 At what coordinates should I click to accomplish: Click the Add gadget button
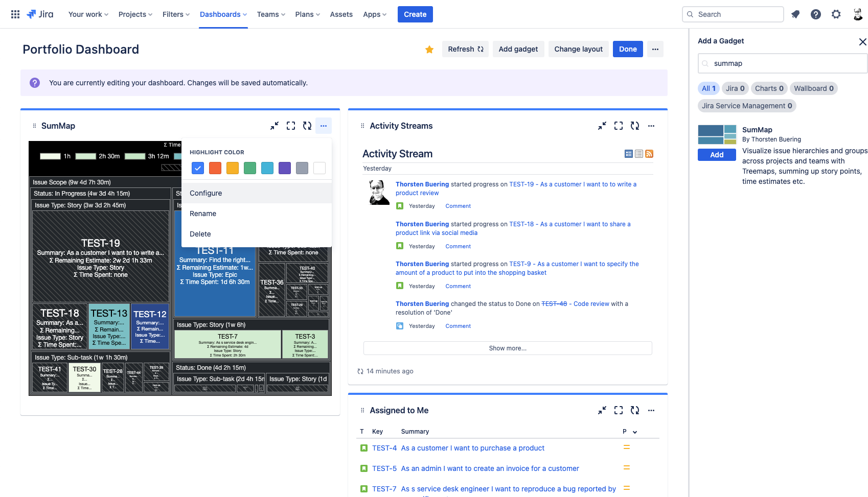pyautogui.click(x=518, y=49)
